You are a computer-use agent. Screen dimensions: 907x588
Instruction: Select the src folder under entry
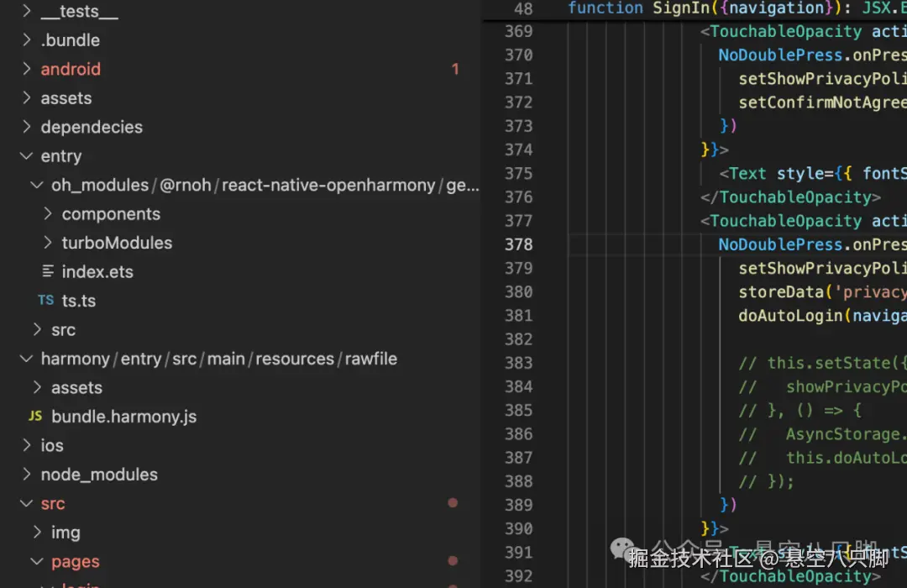tap(63, 330)
